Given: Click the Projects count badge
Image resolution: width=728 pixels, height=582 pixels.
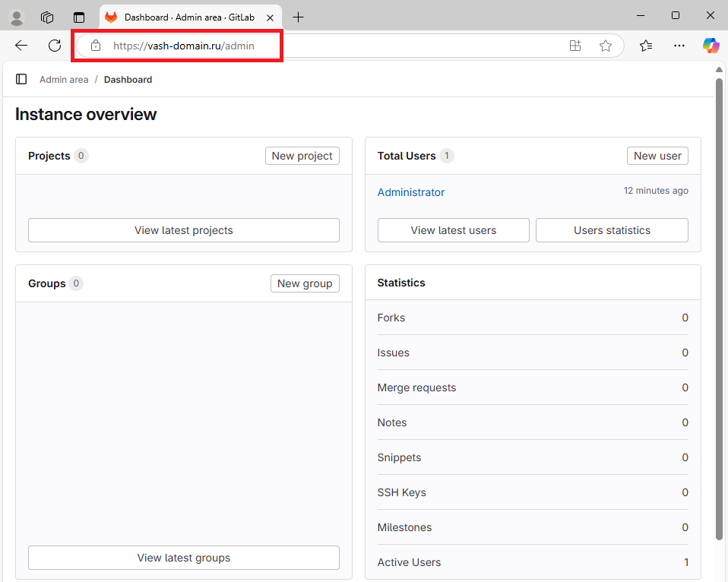Looking at the screenshot, I should pos(81,156).
